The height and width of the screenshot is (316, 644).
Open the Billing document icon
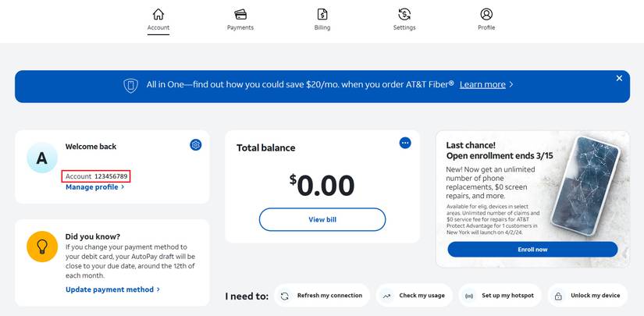click(322, 14)
